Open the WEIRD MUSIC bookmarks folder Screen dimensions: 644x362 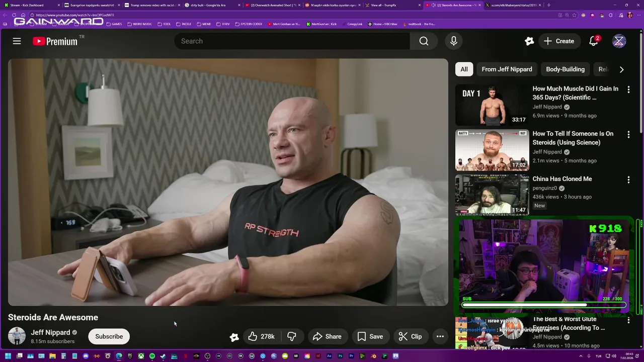(139, 24)
